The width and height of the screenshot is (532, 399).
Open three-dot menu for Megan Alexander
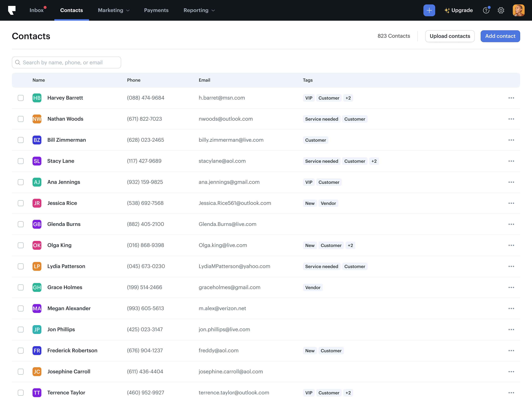511,308
